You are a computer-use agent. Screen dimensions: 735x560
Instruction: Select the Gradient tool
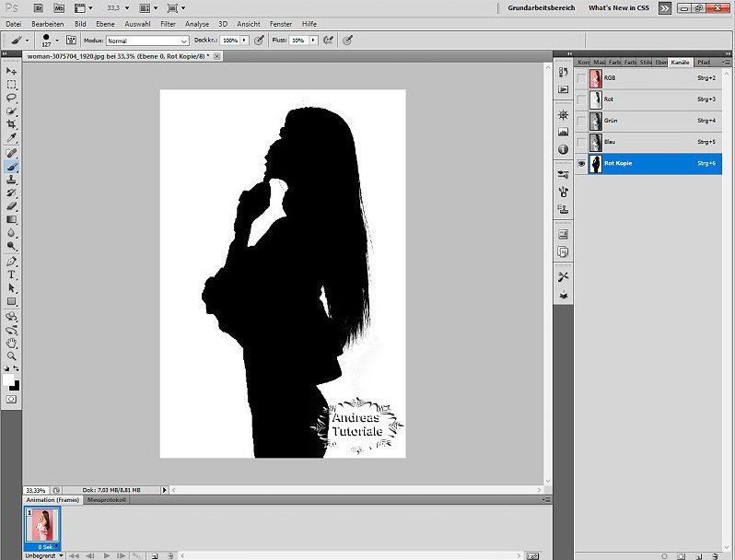coord(11,219)
